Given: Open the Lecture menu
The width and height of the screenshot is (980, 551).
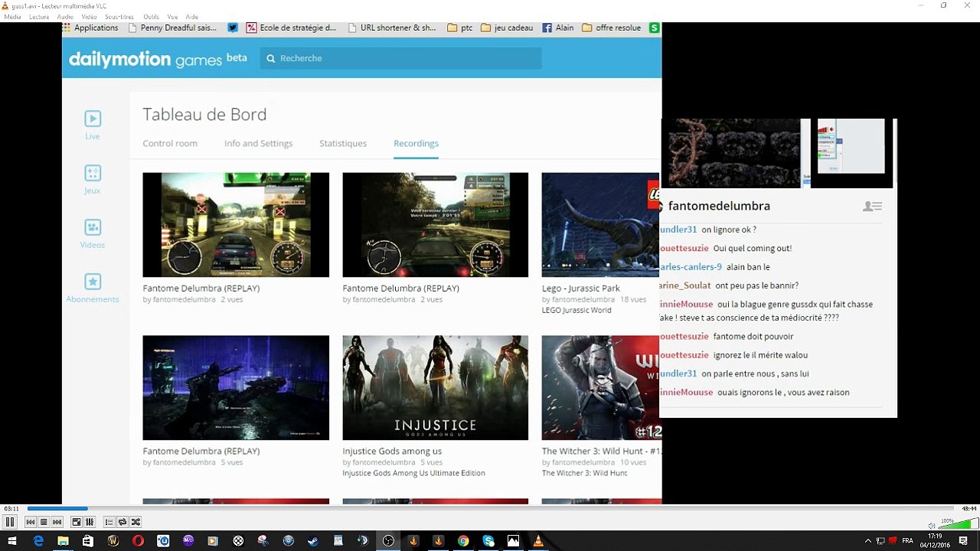Looking at the screenshot, I should point(39,17).
